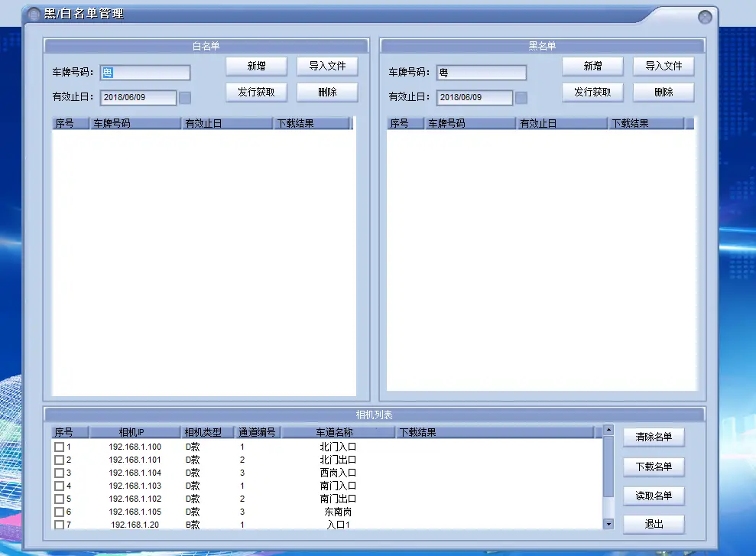Click 导入文件 in the blacklist panel
Viewport: 756px width, 556px height.
[664, 67]
